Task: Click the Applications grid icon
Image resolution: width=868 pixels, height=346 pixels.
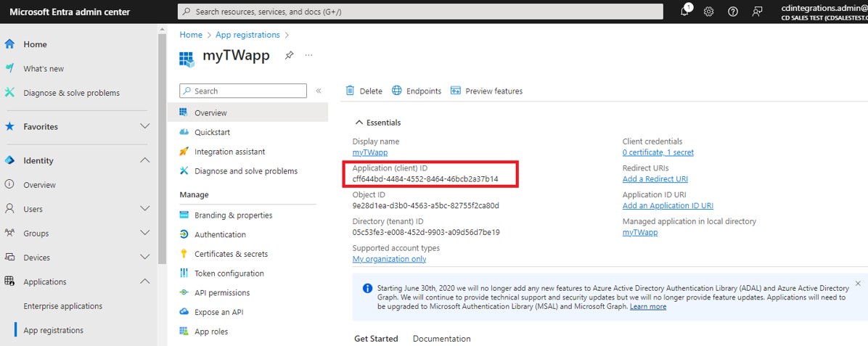Action: click(x=9, y=281)
